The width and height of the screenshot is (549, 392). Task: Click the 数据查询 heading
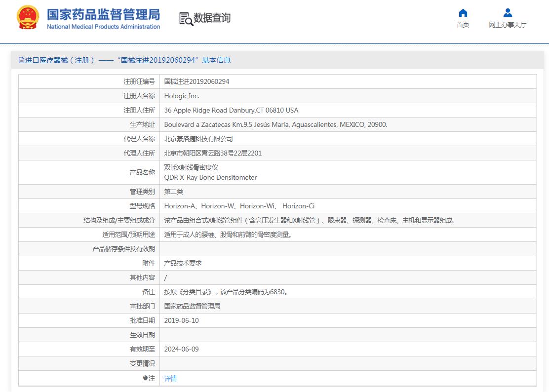[212, 17]
